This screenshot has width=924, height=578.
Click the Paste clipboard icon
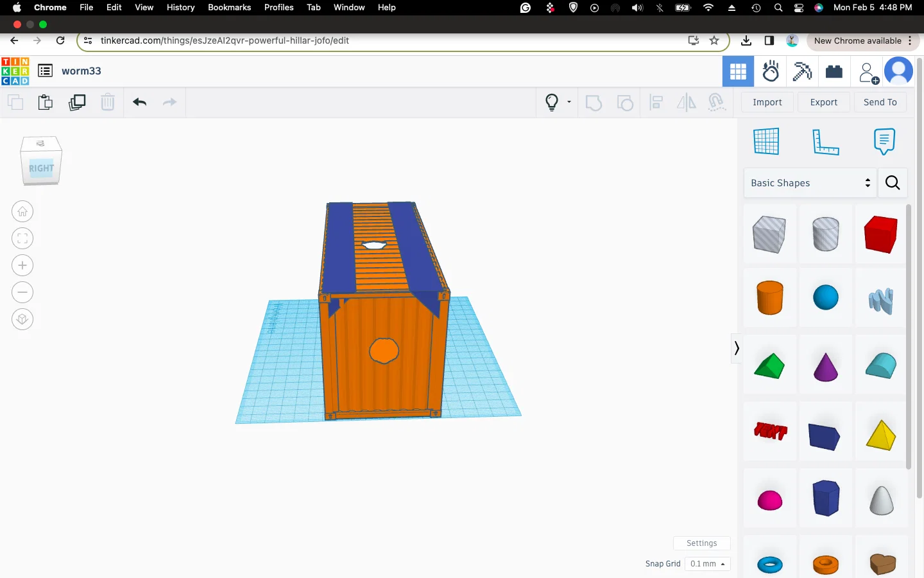coord(46,102)
